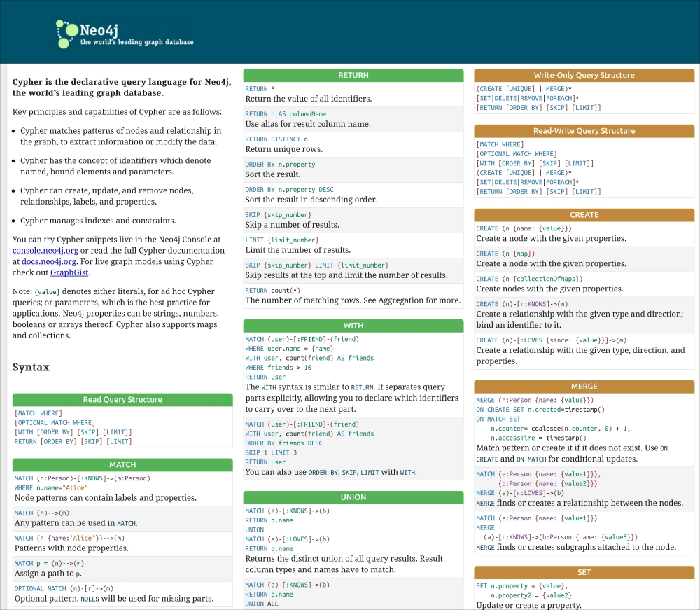
Task: Click the SET section header
Action: (x=584, y=572)
